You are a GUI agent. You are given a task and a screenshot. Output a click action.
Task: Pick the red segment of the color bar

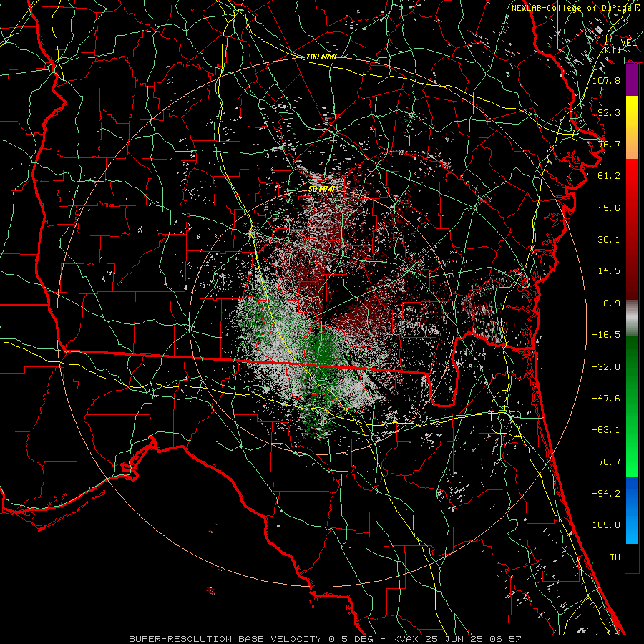pos(632,229)
